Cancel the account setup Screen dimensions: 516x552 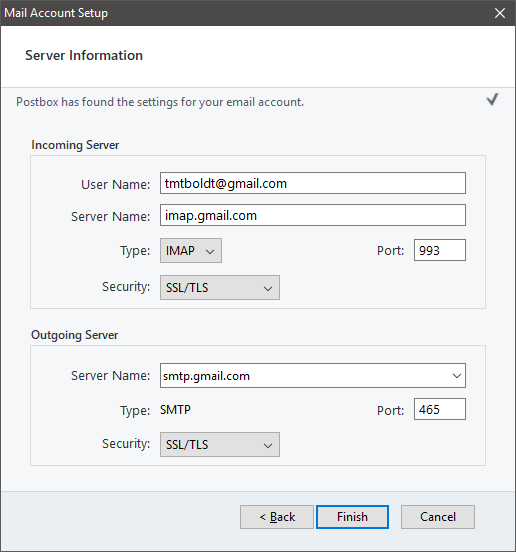[438, 517]
